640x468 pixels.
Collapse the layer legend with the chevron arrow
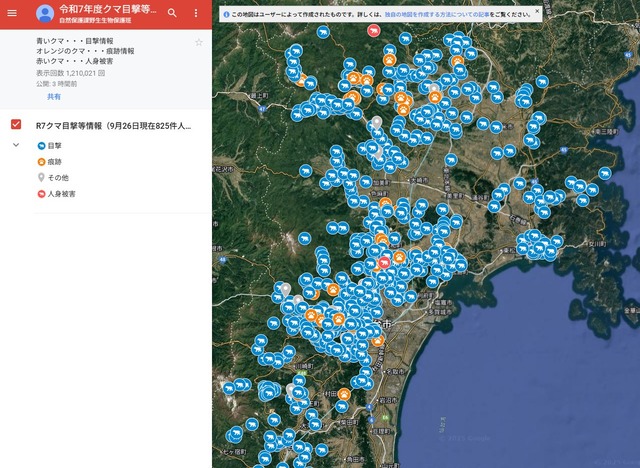[15, 146]
